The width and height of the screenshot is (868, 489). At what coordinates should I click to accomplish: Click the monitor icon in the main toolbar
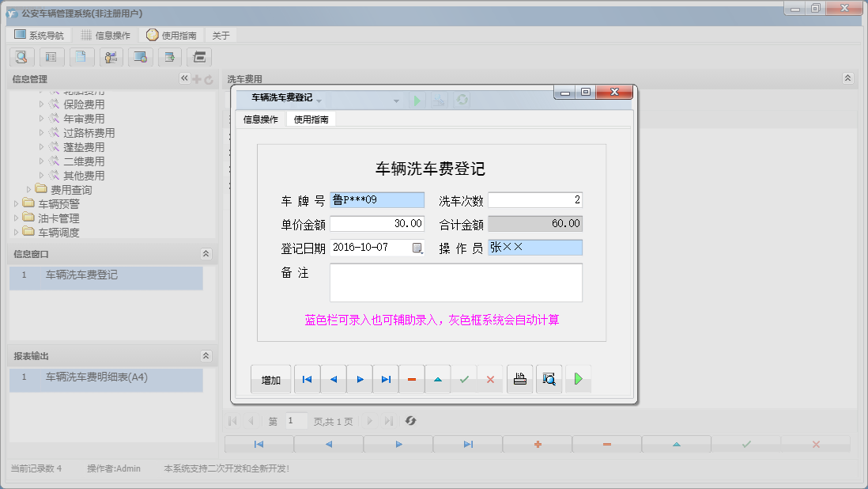141,57
